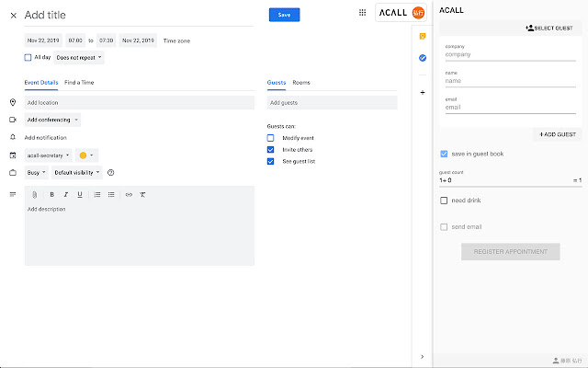
Task: Apply italic formatting to description
Action: tap(65, 194)
